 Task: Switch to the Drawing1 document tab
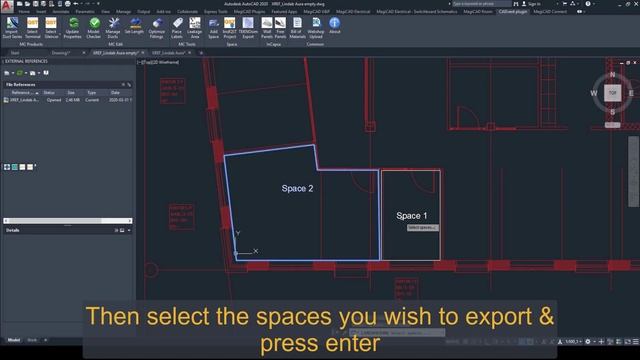pos(61,53)
